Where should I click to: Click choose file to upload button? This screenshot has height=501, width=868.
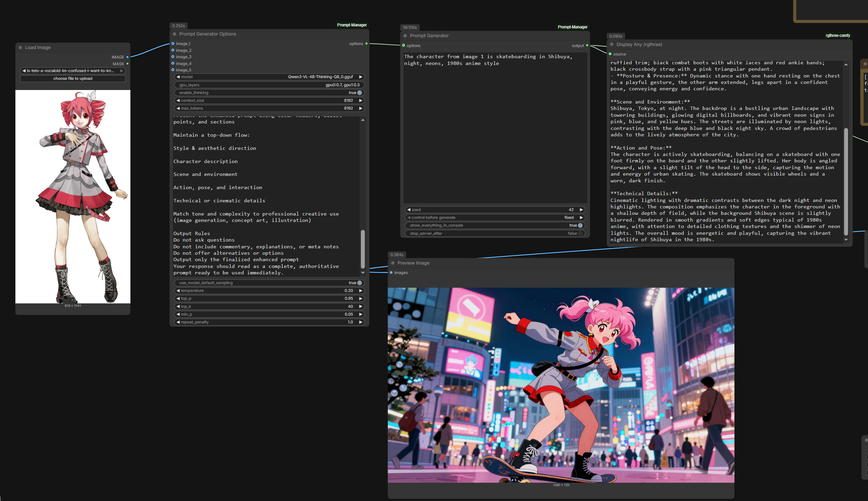pyautogui.click(x=73, y=78)
